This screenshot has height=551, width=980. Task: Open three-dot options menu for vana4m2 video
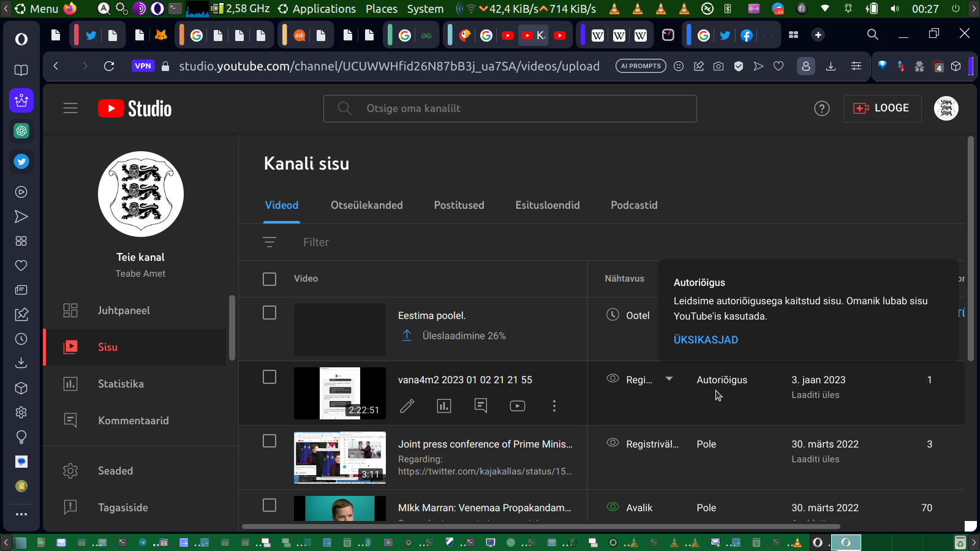[554, 406]
